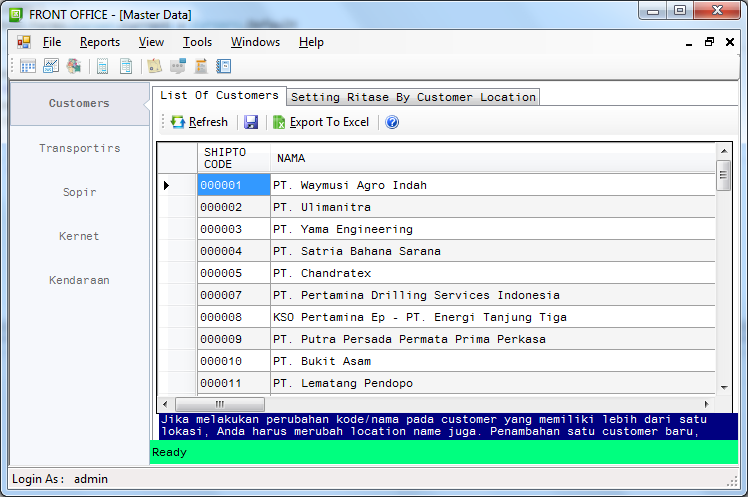The image size is (748, 497).
Task: Select cell KSO Pertamina Ep - PT. Energi Tanjung Tiga
Action: coord(493,317)
